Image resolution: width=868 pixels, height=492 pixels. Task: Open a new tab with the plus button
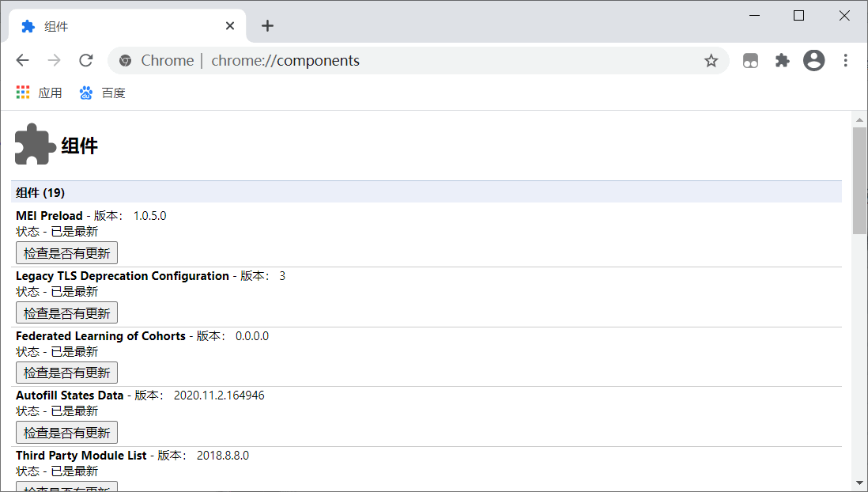tap(267, 25)
